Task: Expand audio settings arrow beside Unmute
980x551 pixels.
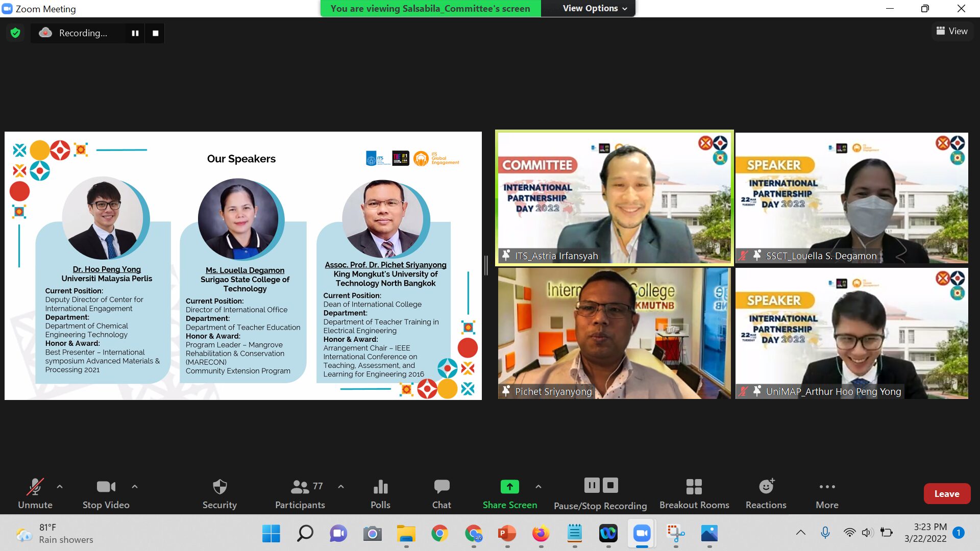Action: pyautogui.click(x=60, y=487)
